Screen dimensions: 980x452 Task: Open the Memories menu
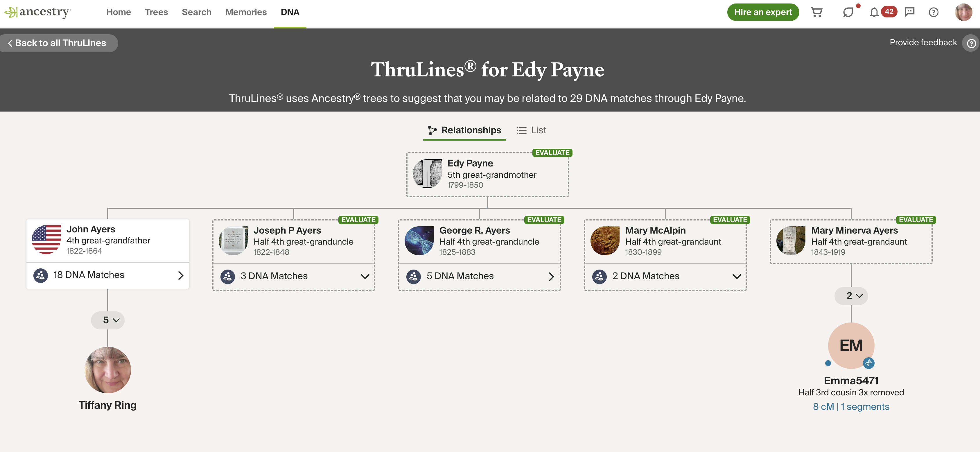246,12
